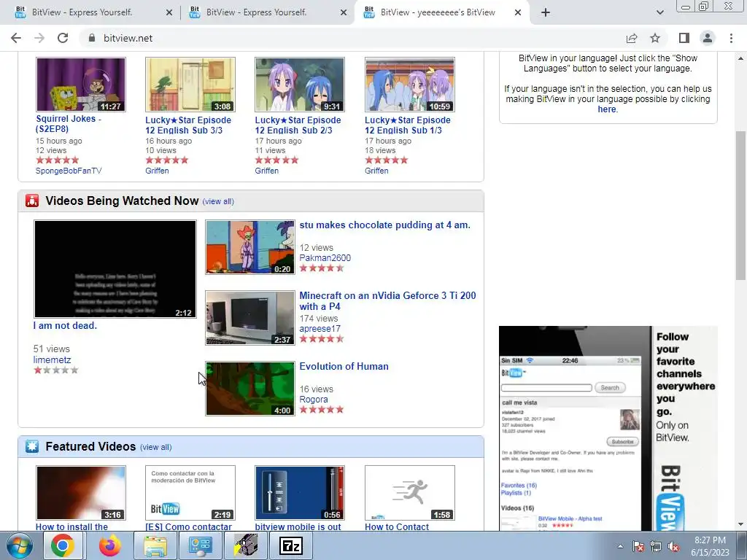
Task: Visit apreese17 channel link
Action: (x=320, y=329)
